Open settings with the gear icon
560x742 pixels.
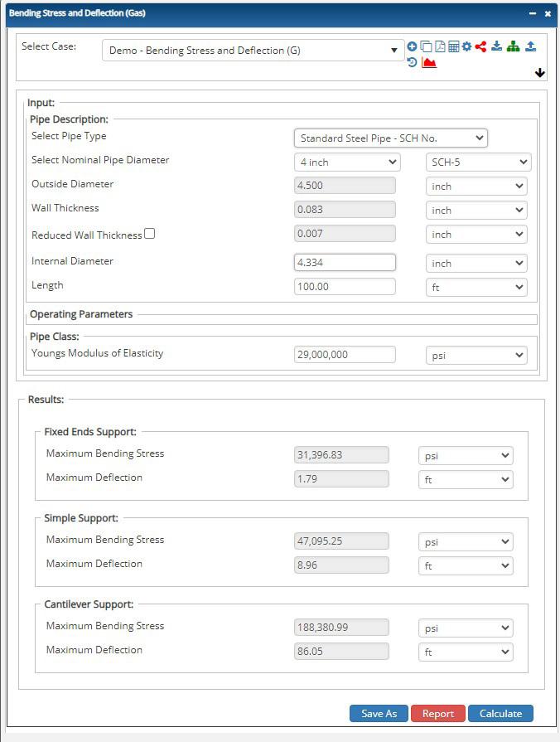tap(467, 46)
